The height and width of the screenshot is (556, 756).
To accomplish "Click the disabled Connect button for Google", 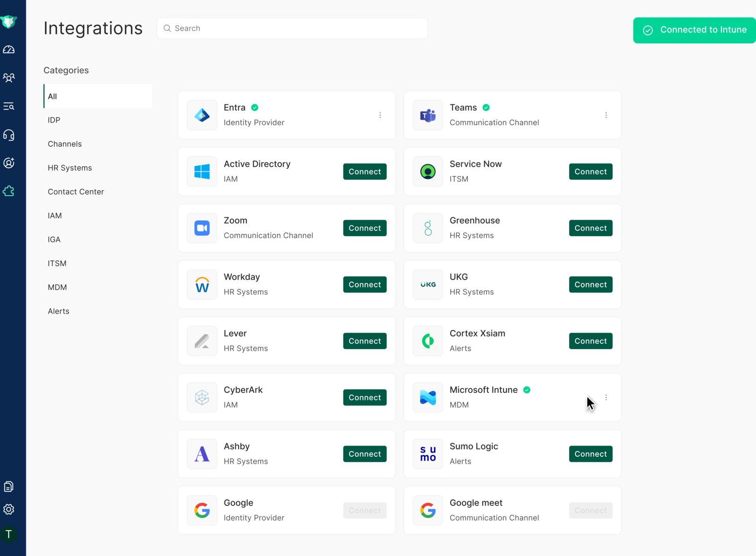I will point(365,510).
